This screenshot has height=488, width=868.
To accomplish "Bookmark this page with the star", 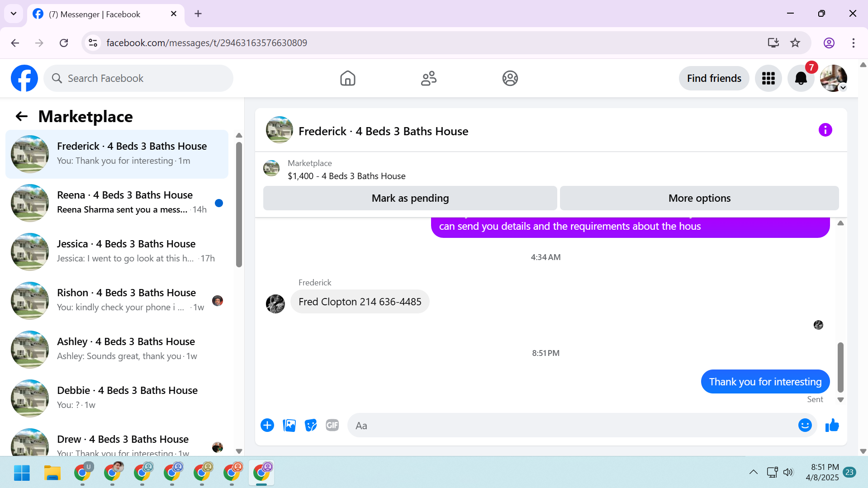I will pyautogui.click(x=795, y=43).
